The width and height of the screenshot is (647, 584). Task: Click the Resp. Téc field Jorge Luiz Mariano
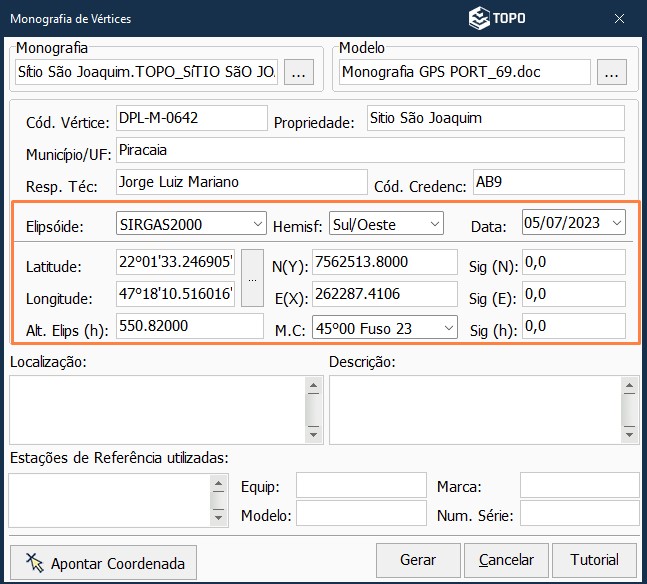[x=242, y=182]
